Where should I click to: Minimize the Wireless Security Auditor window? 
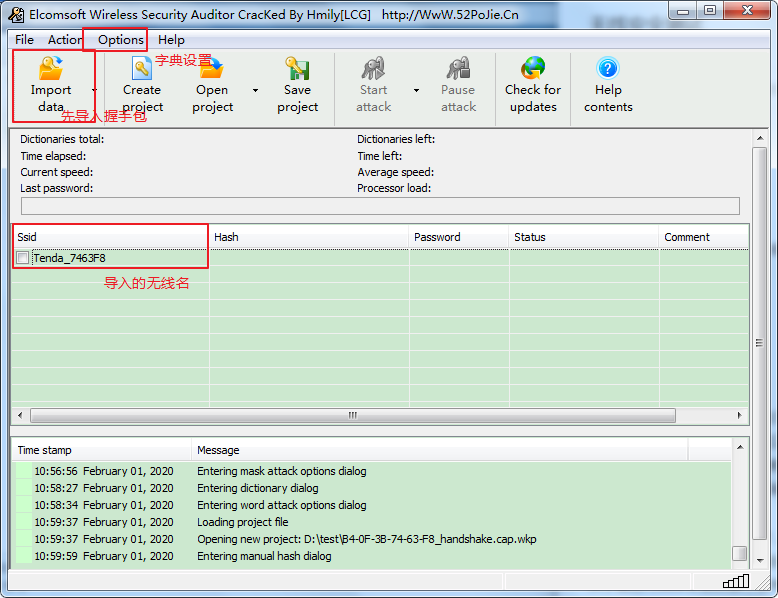[x=683, y=10]
